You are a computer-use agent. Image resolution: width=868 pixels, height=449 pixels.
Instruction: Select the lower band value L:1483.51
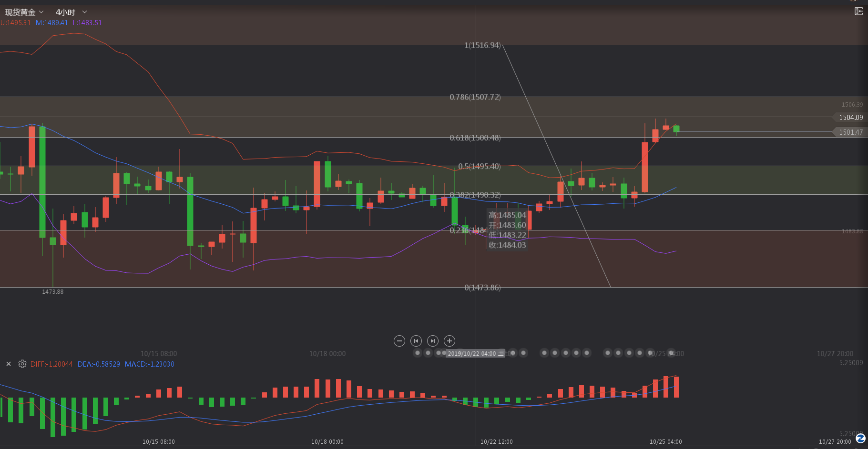coord(87,23)
